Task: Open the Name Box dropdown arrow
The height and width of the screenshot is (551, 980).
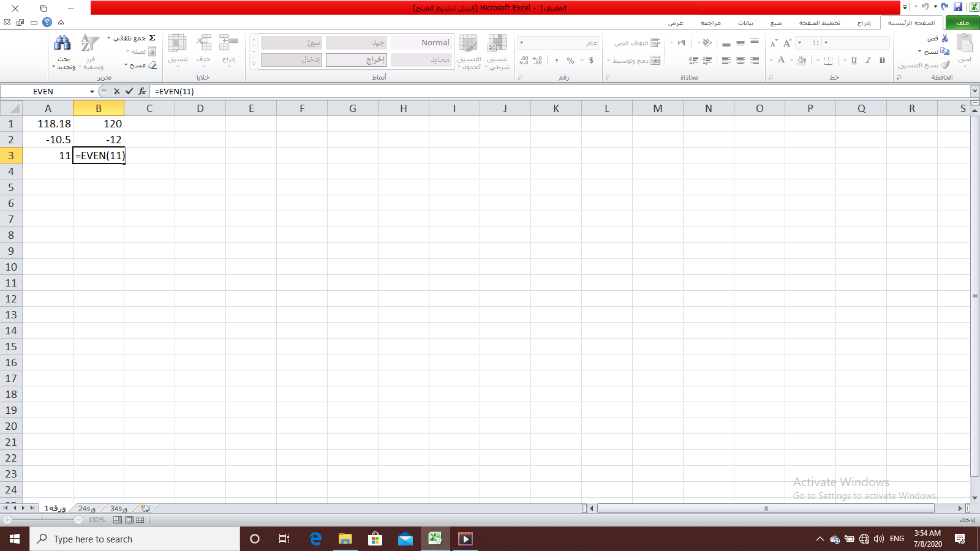Action: (x=92, y=91)
